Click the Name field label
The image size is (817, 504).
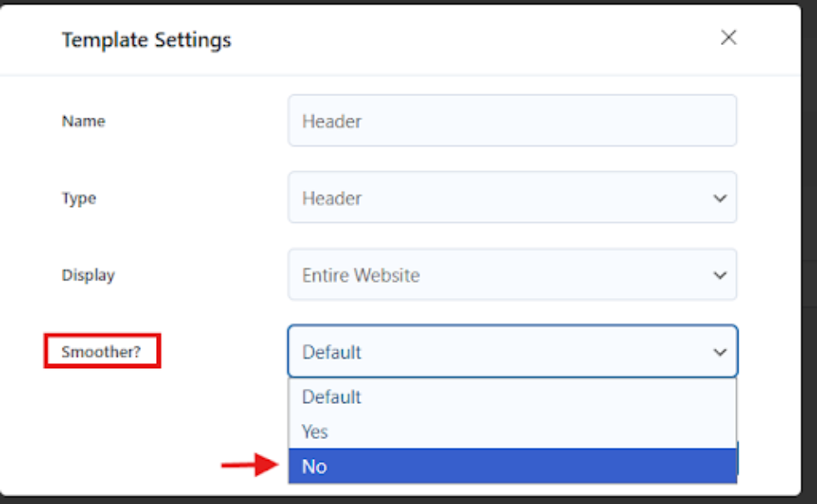pos(83,121)
